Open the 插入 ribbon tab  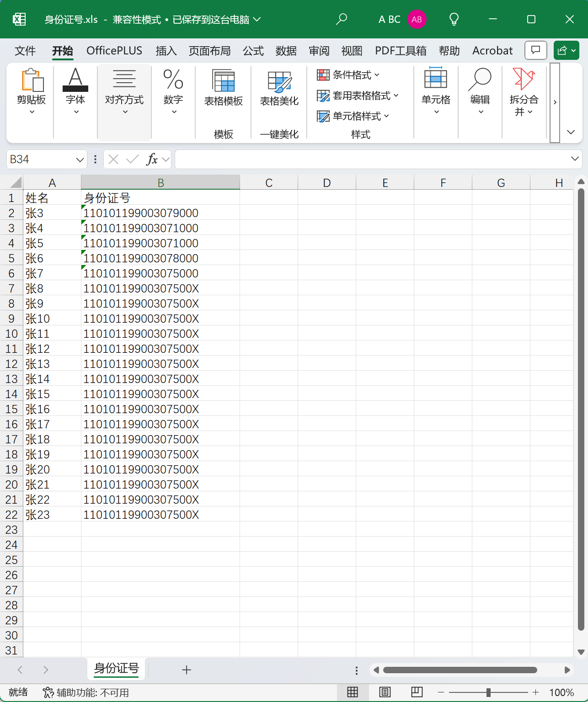click(166, 51)
